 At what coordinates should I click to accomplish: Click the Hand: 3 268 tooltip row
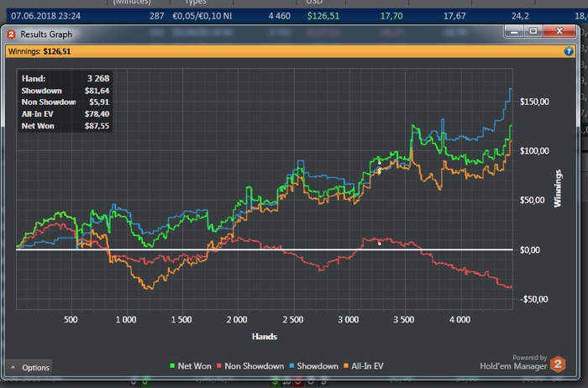coord(66,78)
